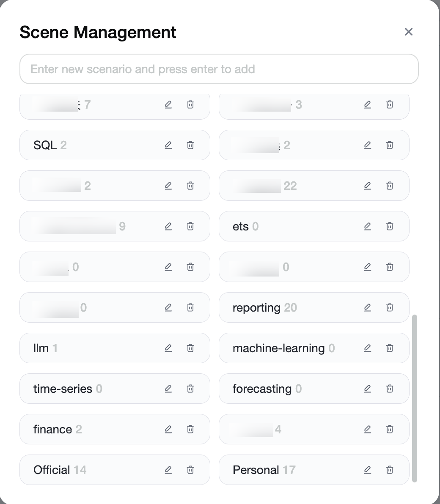
Task: Delete the machine-learning scenario
Action: click(x=390, y=348)
